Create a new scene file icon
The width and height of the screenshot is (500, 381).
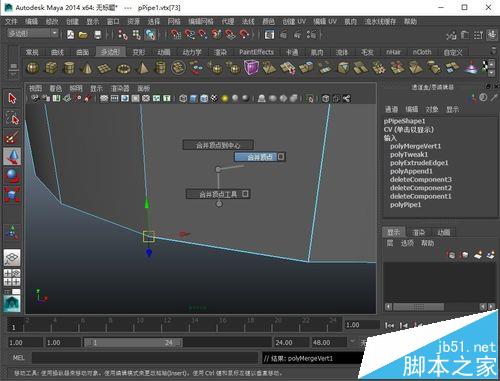coord(70,34)
